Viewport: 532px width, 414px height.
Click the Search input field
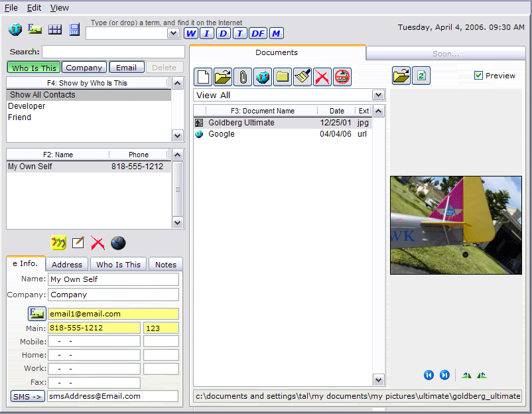click(x=113, y=52)
